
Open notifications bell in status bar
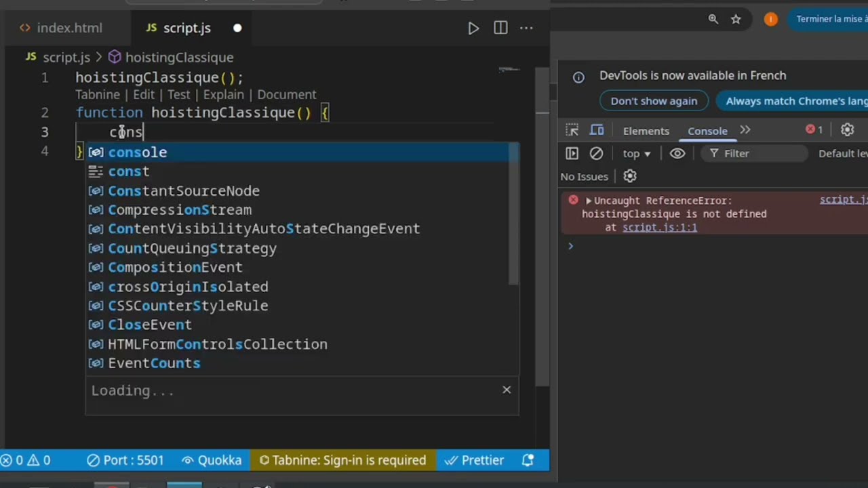pyautogui.click(x=528, y=460)
